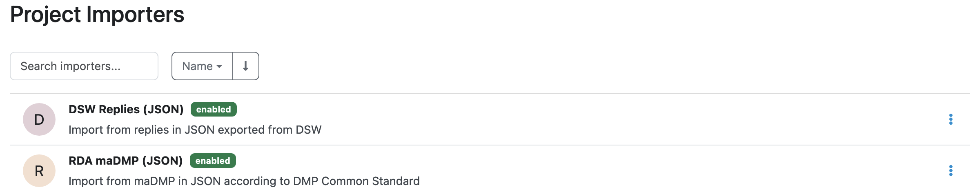Click the descending sort arrow beside Name

pos(246,66)
